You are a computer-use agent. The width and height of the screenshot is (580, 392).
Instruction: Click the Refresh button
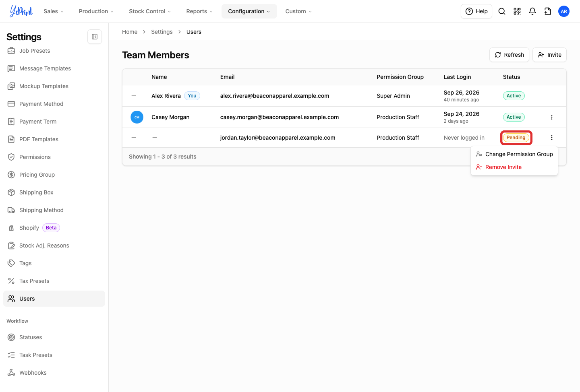point(509,55)
